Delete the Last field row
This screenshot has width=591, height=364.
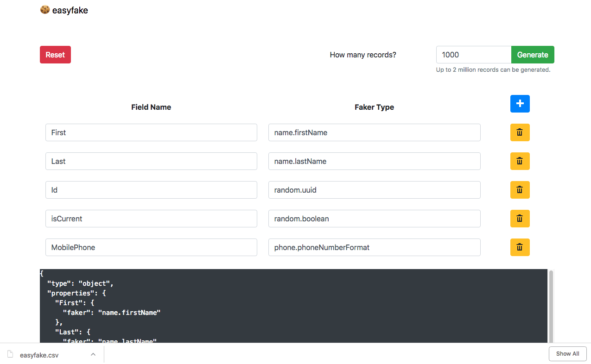(x=520, y=161)
